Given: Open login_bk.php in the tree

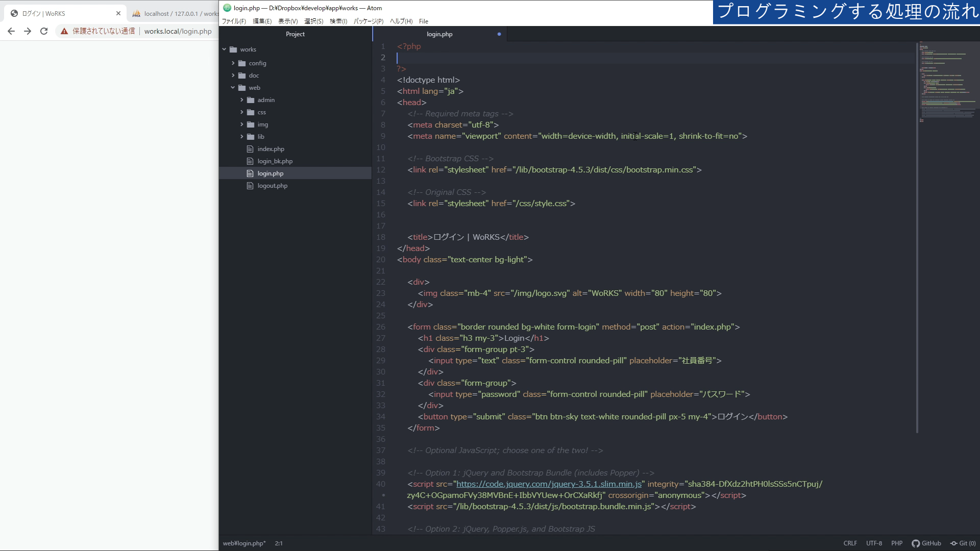Looking at the screenshot, I should 275,161.
